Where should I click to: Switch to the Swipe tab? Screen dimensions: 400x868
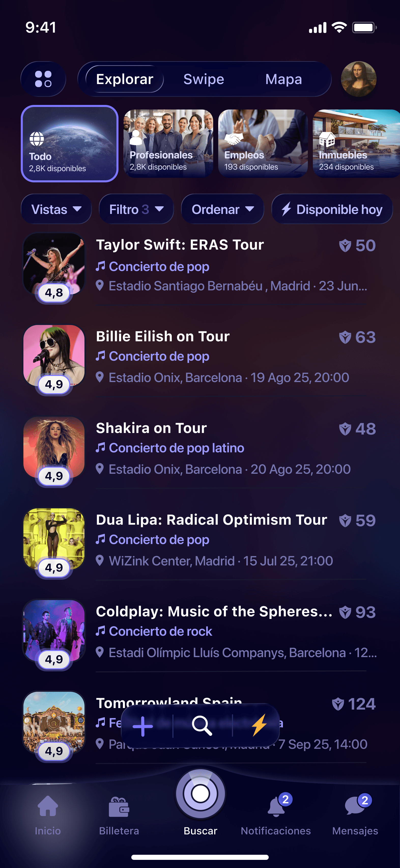(x=204, y=79)
